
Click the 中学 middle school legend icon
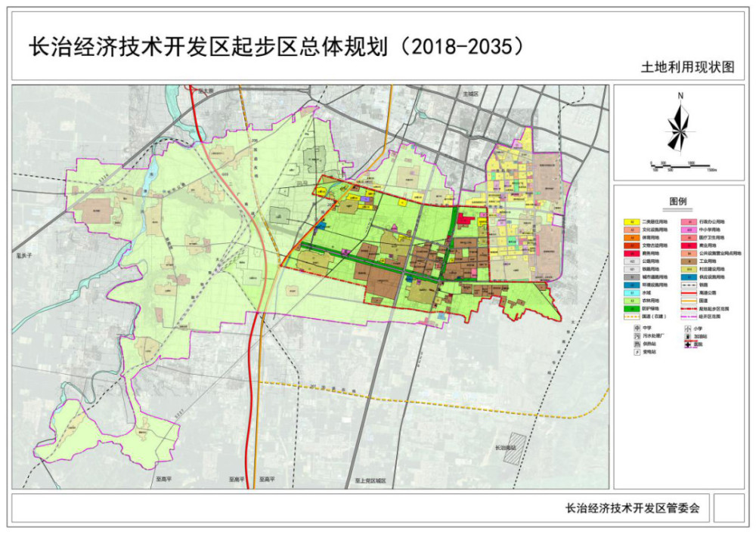click(637, 328)
